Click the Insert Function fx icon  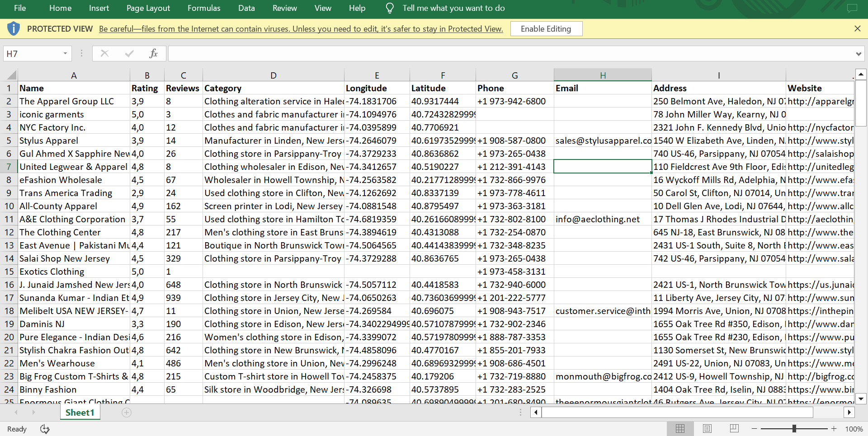(153, 54)
